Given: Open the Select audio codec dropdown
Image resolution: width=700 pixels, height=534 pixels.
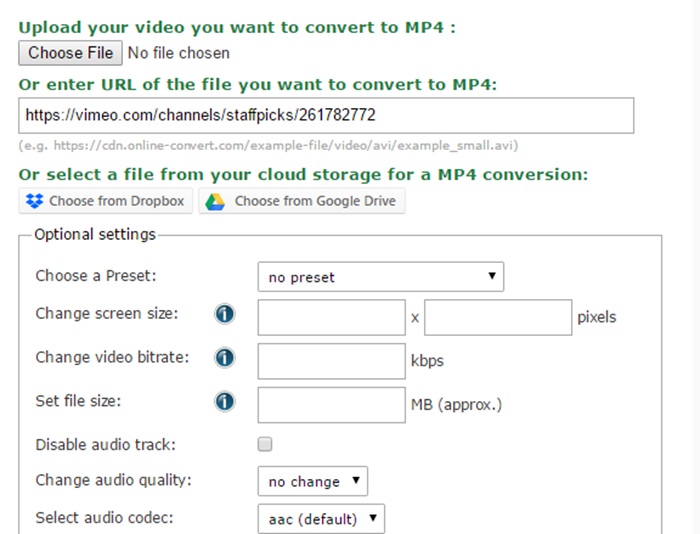Looking at the screenshot, I should tap(321, 519).
